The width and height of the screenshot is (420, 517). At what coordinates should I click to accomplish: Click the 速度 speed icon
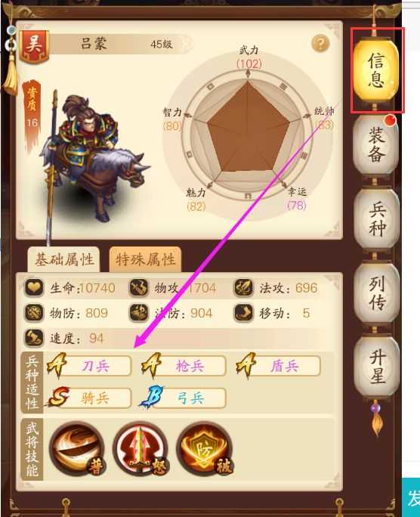pos(34,338)
